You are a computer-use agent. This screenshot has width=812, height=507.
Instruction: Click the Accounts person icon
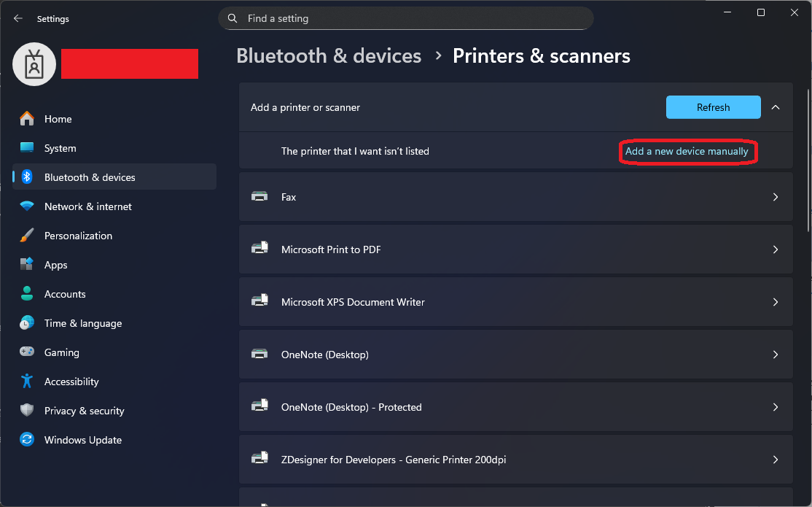tap(27, 293)
